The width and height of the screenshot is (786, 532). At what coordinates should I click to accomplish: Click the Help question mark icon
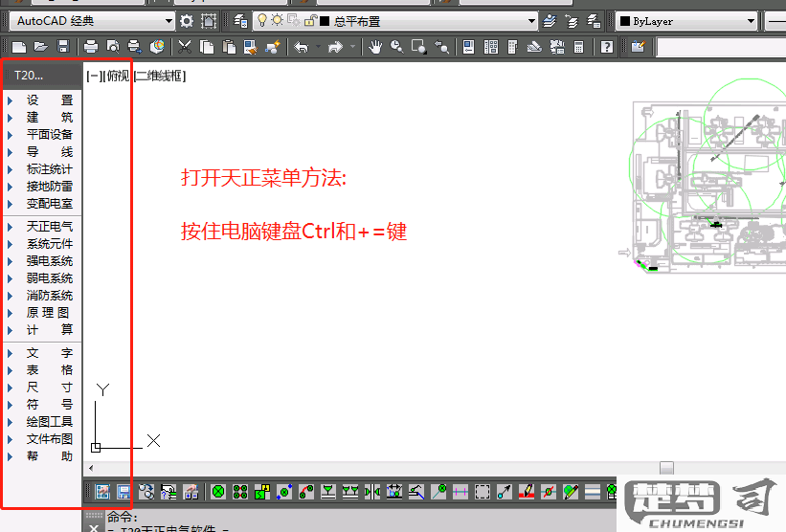[607, 47]
